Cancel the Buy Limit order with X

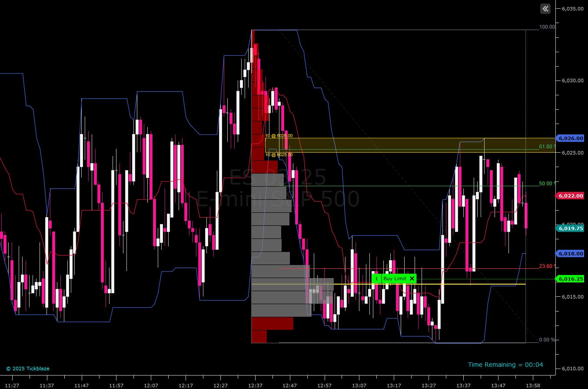[412, 278]
